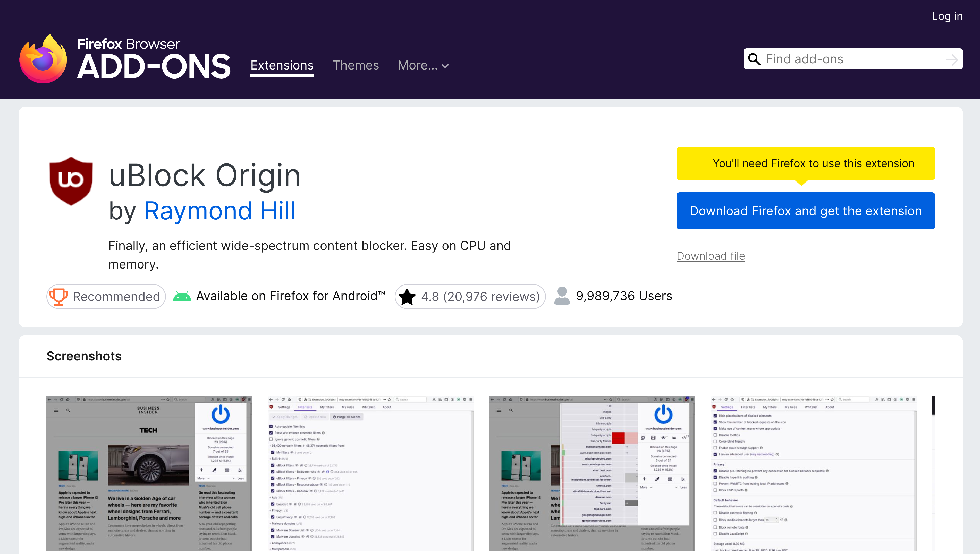The image size is (980, 554).
Task: Expand the More... dropdown menu
Action: click(423, 65)
